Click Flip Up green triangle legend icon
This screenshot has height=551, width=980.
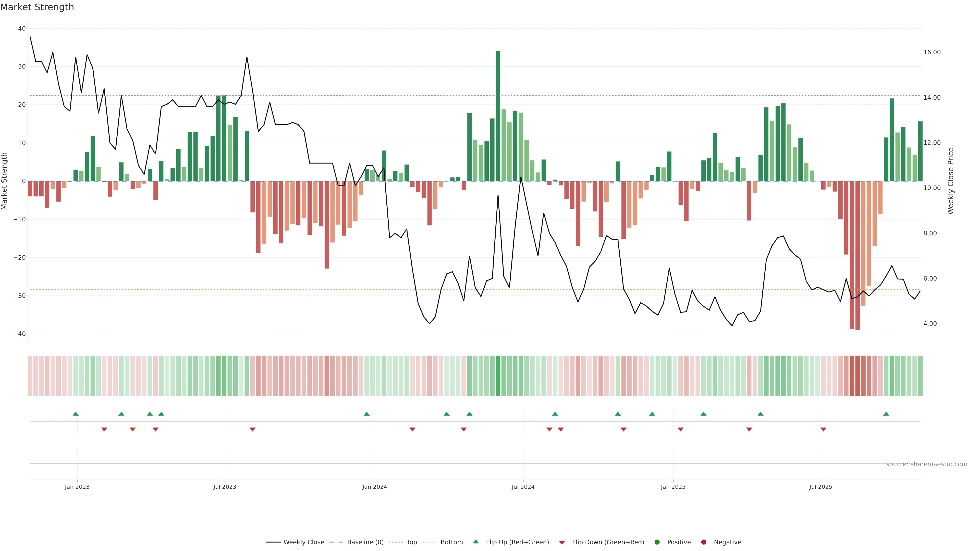click(475, 542)
